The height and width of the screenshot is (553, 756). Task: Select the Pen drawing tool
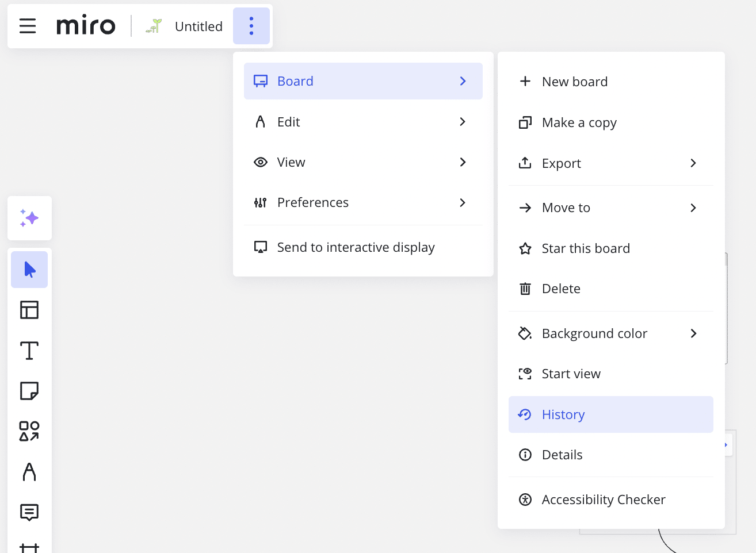(29, 472)
